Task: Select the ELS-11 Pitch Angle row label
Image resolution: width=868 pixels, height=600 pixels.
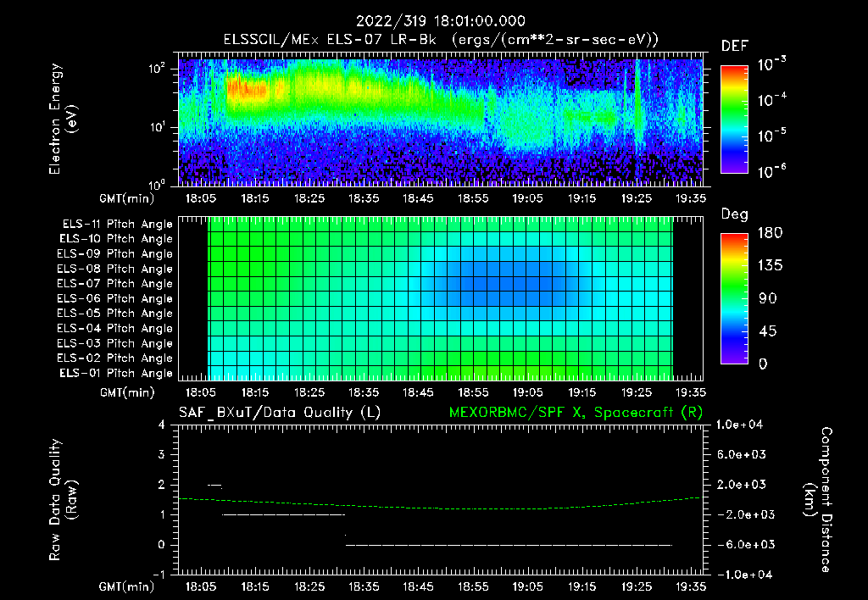Action: (117, 225)
